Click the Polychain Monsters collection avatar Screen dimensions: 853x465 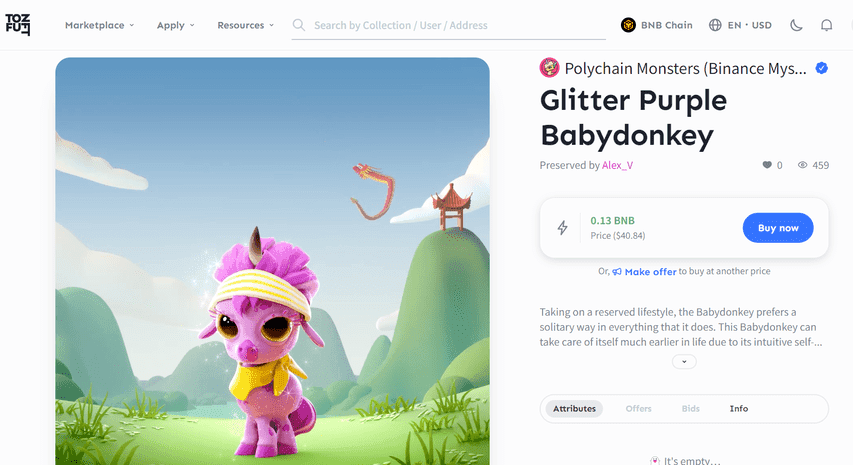(x=549, y=68)
